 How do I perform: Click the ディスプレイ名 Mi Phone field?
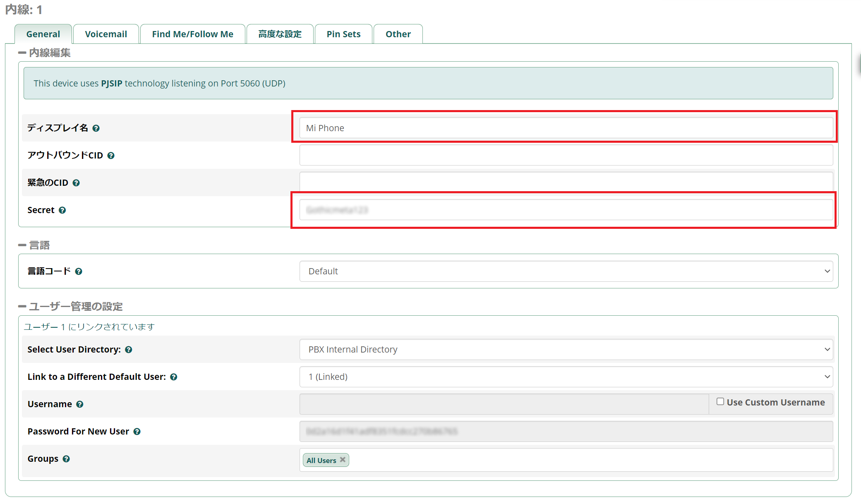click(566, 128)
